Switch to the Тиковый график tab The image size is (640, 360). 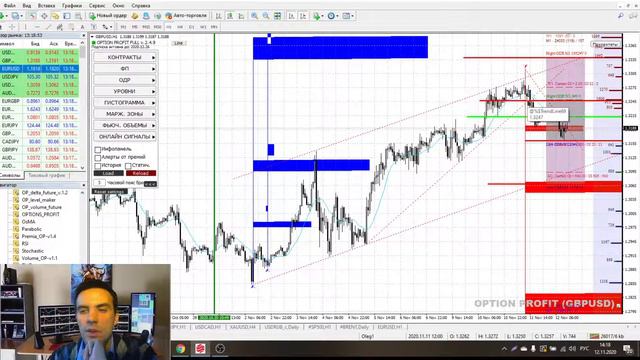pos(47,176)
